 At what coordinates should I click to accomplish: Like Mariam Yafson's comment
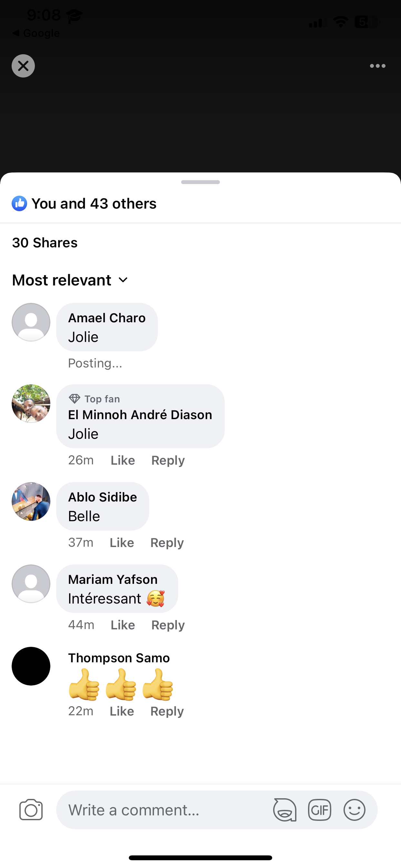[x=123, y=625]
